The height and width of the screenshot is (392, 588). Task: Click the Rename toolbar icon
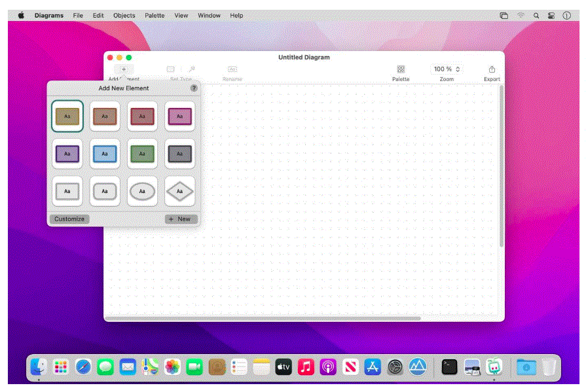232,69
